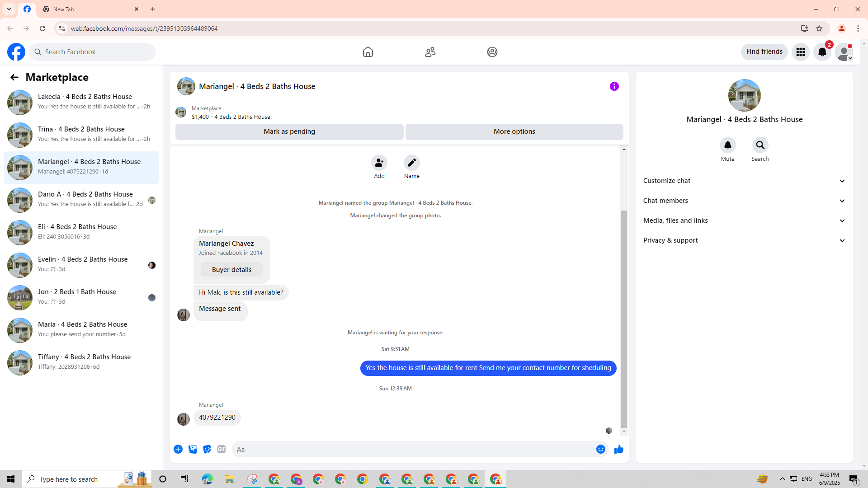Click the sent "Yes the house is still available" message

488,368
